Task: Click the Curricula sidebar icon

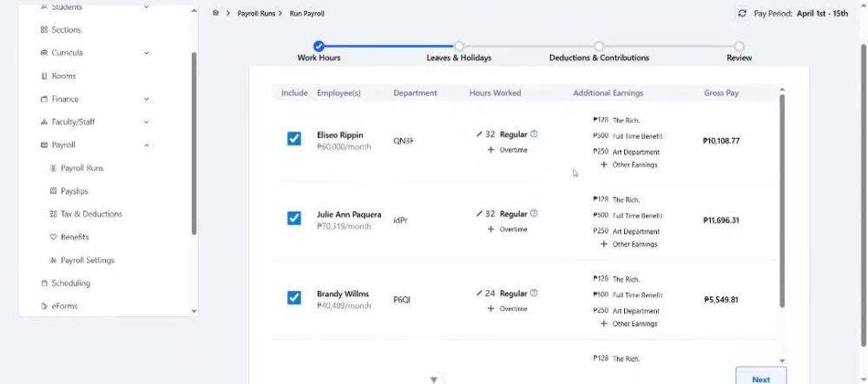Action: tap(44, 53)
